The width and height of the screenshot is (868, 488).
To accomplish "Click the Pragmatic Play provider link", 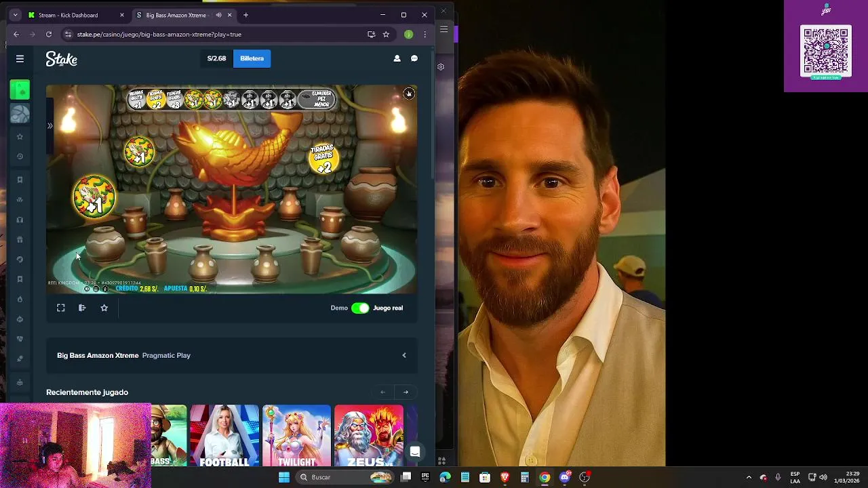I will coord(166,355).
